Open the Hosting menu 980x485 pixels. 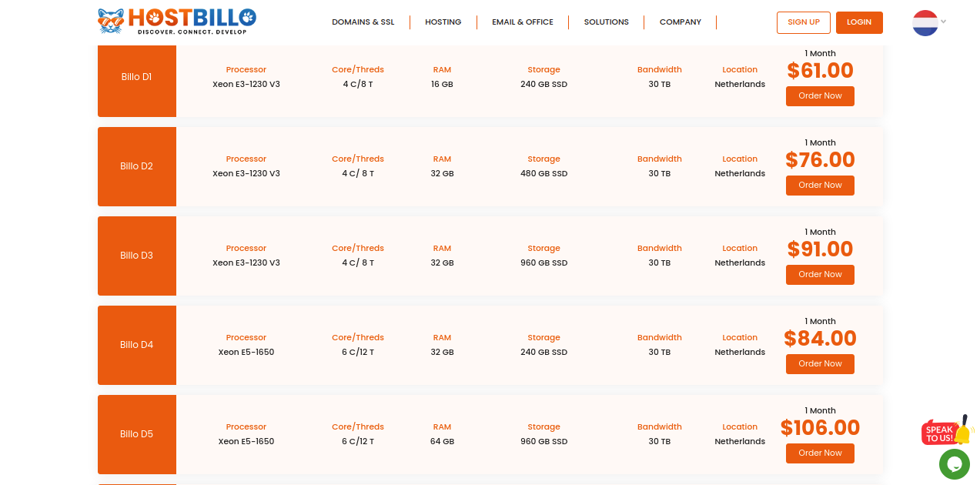click(443, 22)
